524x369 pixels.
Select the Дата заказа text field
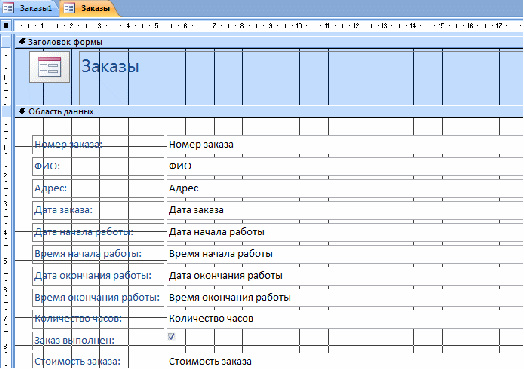tap(345, 210)
